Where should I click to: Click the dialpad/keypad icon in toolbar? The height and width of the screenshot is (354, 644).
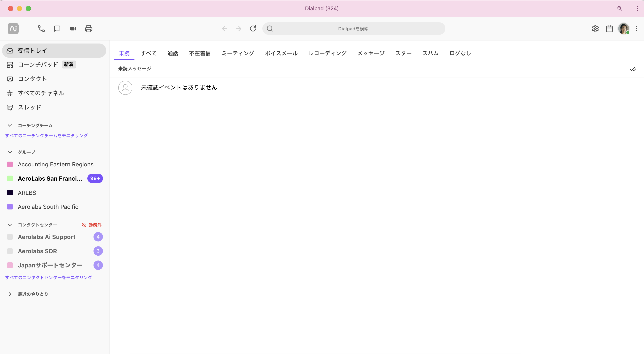[41, 28]
